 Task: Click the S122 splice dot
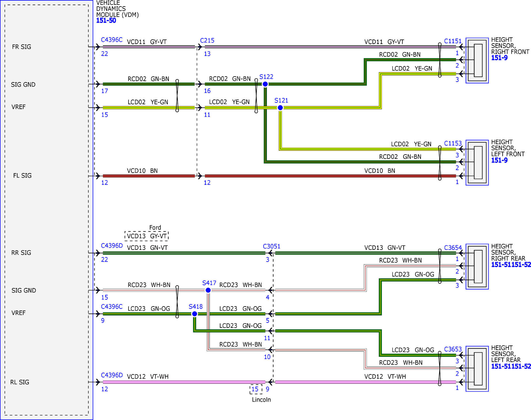265,84
